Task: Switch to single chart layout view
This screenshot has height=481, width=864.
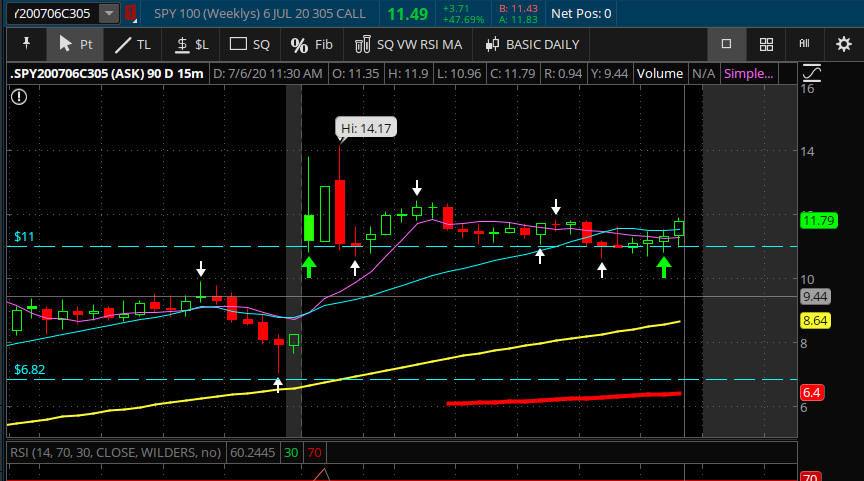Action: (727, 44)
